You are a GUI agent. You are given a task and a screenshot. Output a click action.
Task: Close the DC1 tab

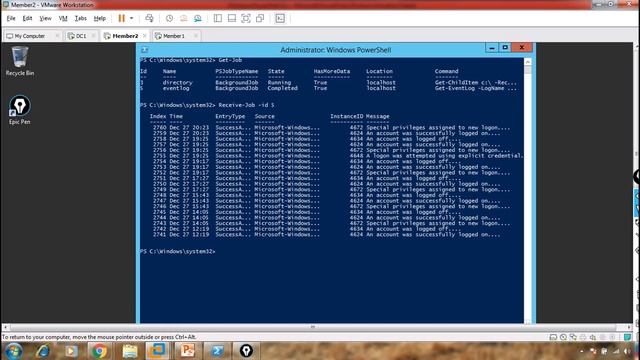(x=93, y=36)
